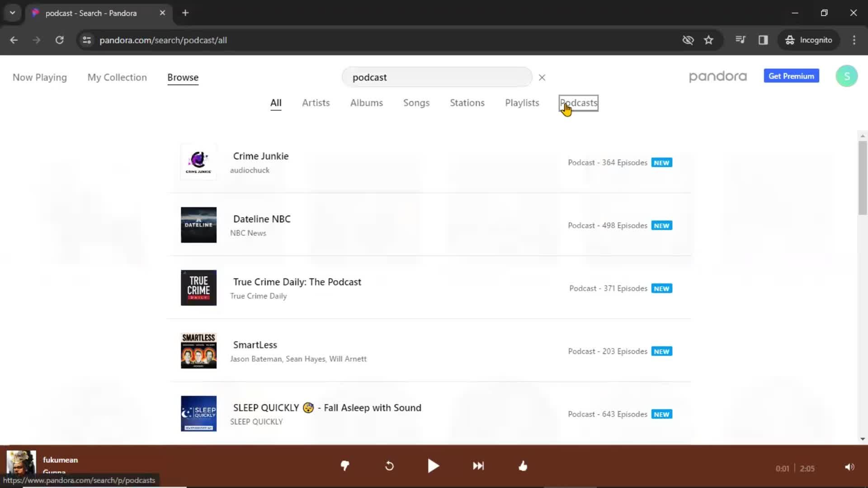This screenshot has width=868, height=488.
Task: Click the True Crime Daily cover thumbnail
Action: tap(198, 287)
